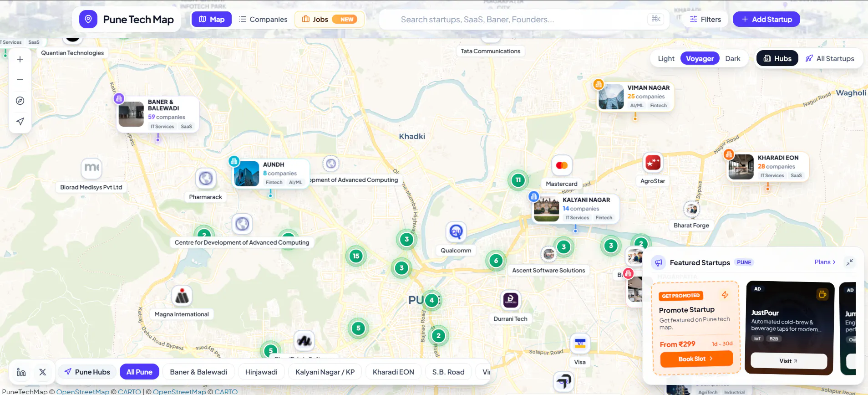Show Hubs view on map
The image size is (868, 395).
(777, 58)
